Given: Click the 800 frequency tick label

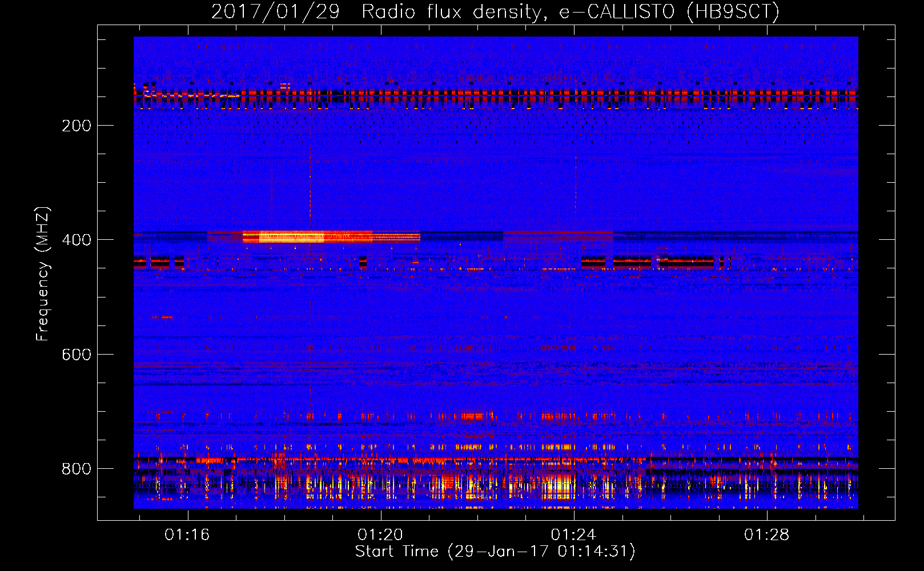Looking at the screenshot, I should 77,469.
